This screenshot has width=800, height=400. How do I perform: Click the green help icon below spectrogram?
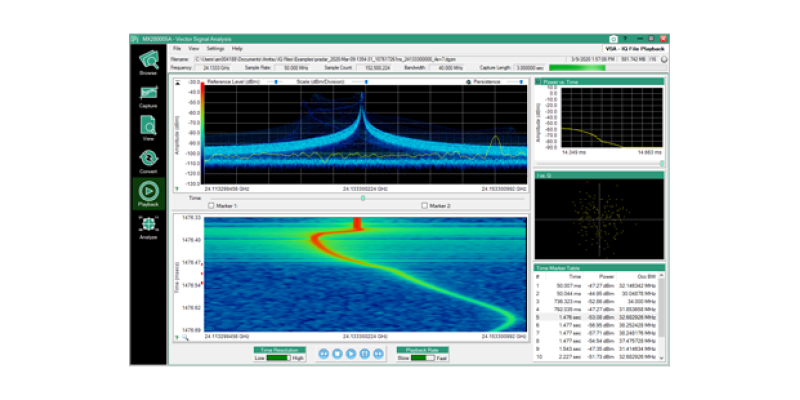177,337
